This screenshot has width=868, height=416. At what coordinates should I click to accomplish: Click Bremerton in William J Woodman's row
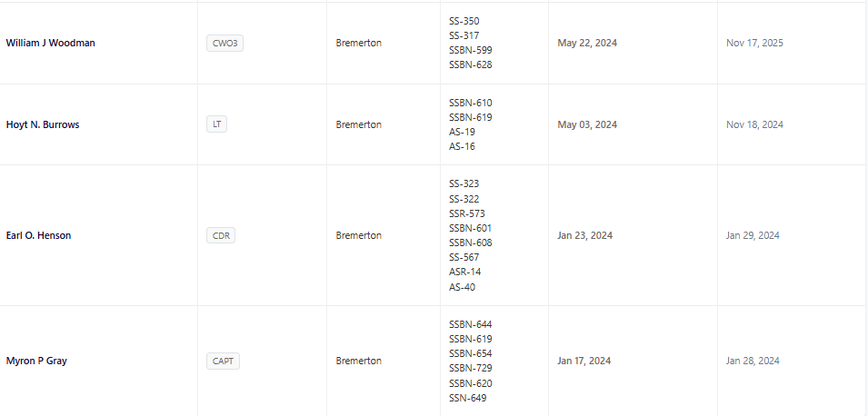click(x=358, y=43)
